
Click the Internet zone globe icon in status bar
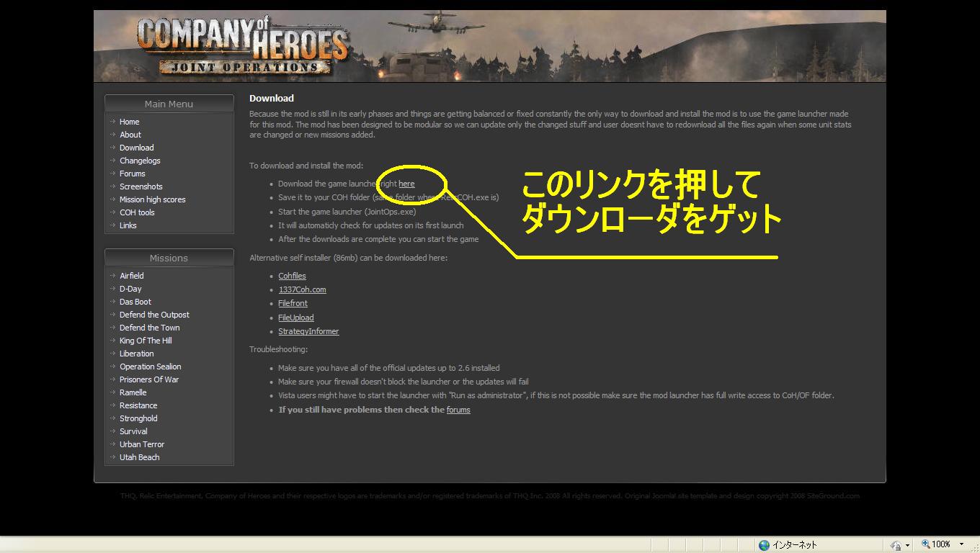point(764,545)
